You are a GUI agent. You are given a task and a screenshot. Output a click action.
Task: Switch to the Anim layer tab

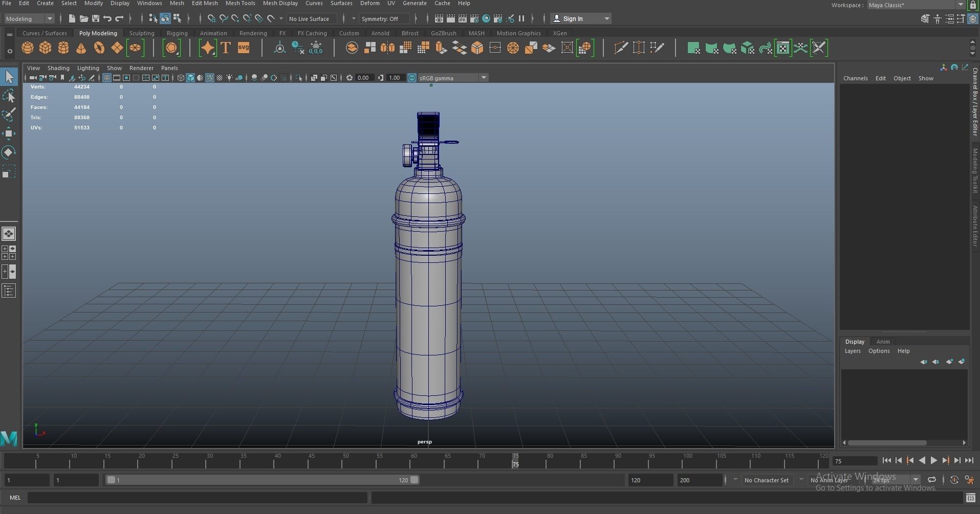tap(883, 342)
